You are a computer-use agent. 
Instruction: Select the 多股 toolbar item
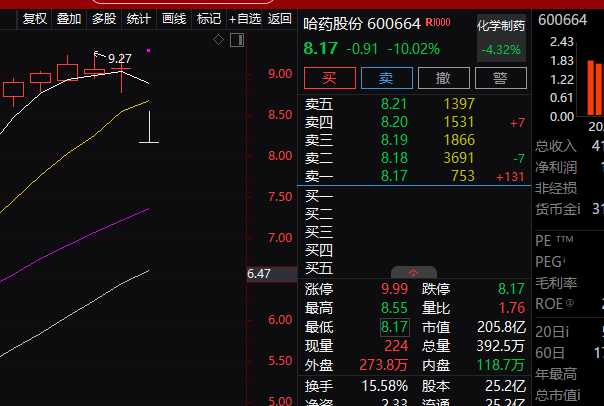point(104,19)
